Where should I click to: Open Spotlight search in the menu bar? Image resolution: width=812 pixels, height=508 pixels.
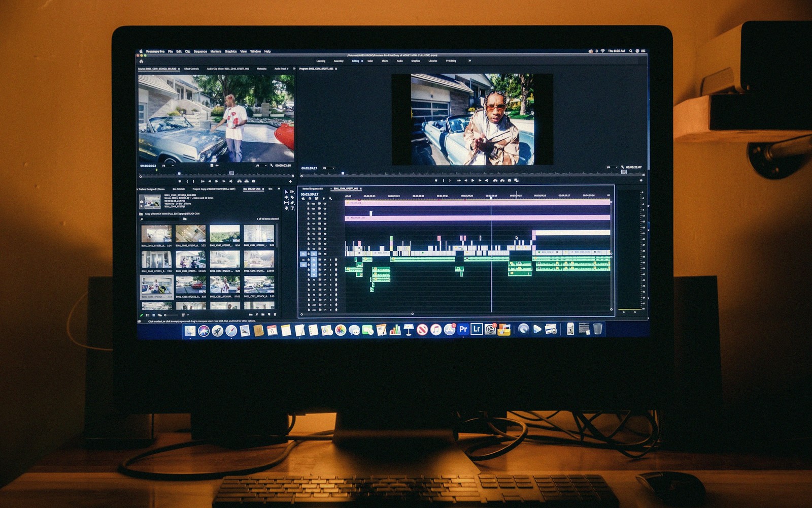631,51
